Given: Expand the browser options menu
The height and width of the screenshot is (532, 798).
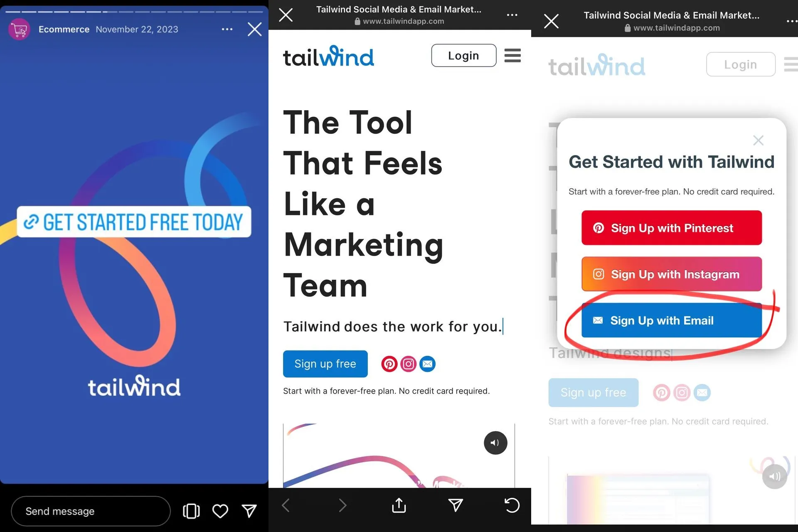Looking at the screenshot, I should click(x=512, y=15).
